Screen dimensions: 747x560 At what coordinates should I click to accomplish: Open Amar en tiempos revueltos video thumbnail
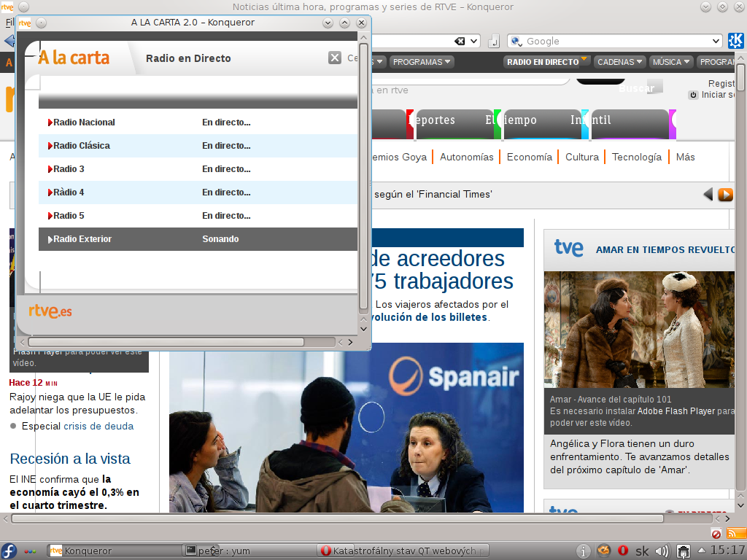point(639,329)
